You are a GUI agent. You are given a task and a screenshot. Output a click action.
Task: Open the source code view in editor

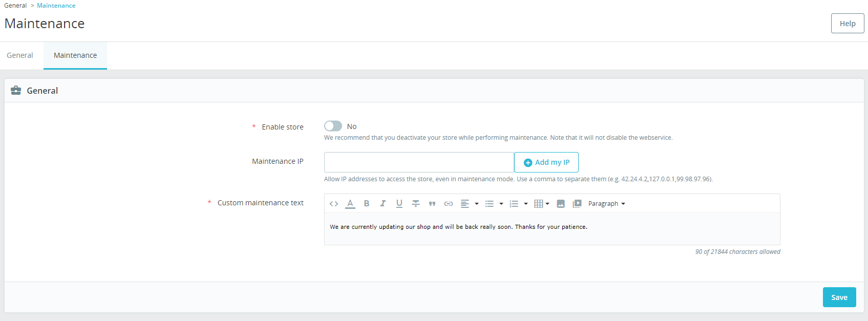click(334, 204)
